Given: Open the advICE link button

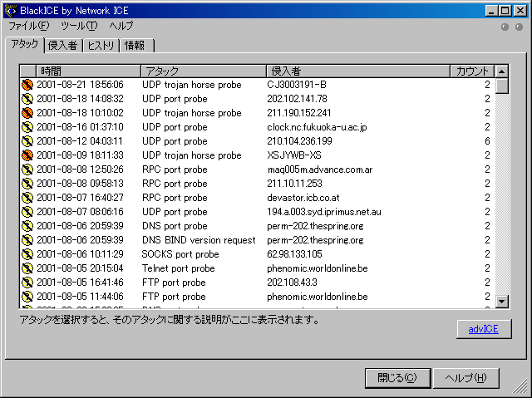Looking at the screenshot, I should click(x=484, y=329).
